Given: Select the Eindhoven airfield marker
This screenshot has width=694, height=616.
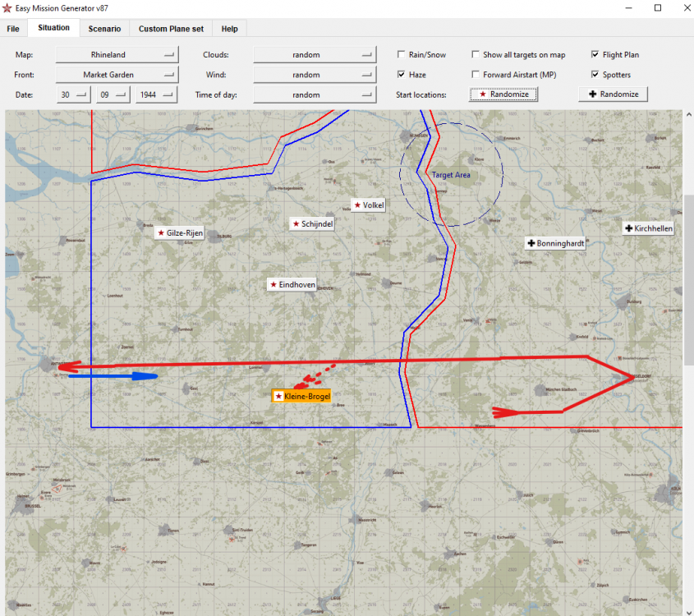Looking at the screenshot, I should pos(292,284).
